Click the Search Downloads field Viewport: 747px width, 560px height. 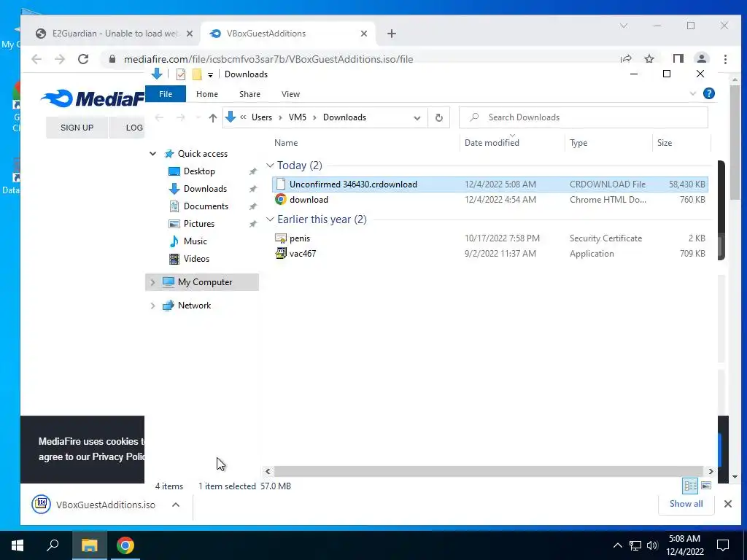coord(583,117)
